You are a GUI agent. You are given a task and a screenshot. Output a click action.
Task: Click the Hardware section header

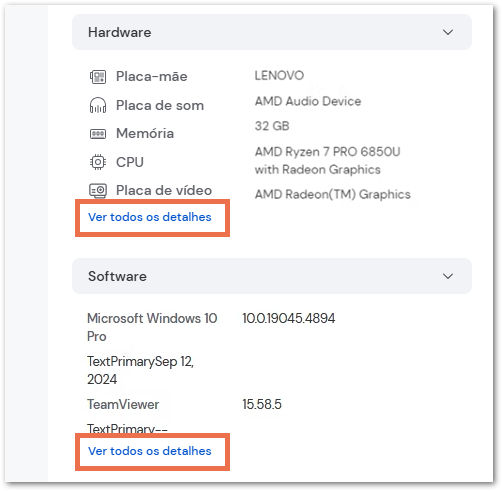[272, 32]
